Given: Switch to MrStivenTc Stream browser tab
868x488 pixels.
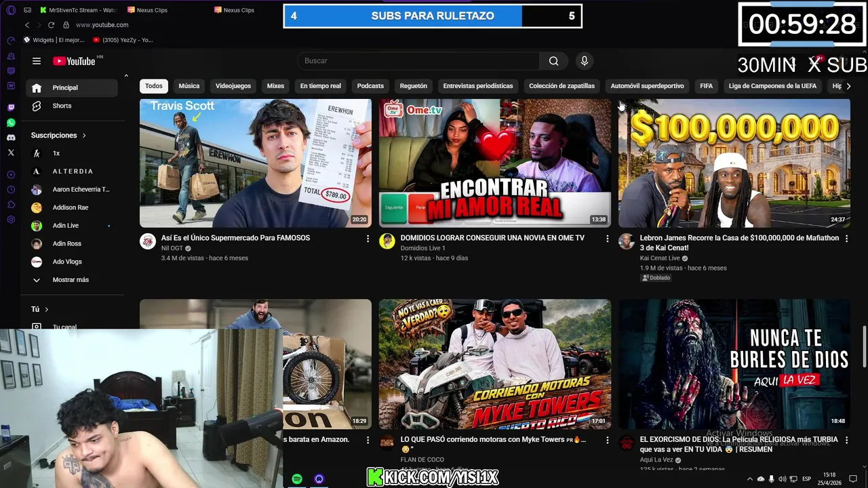Looking at the screenshot, I should pyautogui.click(x=78, y=10).
